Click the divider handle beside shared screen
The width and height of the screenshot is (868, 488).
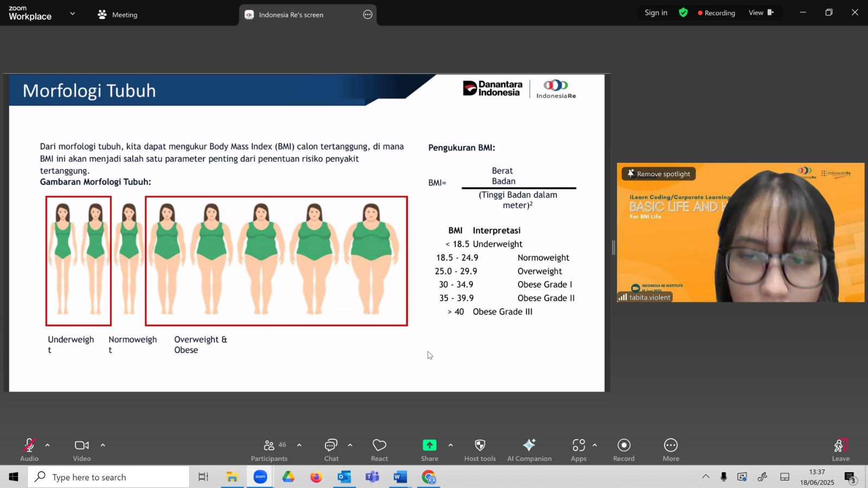(x=614, y=248)
